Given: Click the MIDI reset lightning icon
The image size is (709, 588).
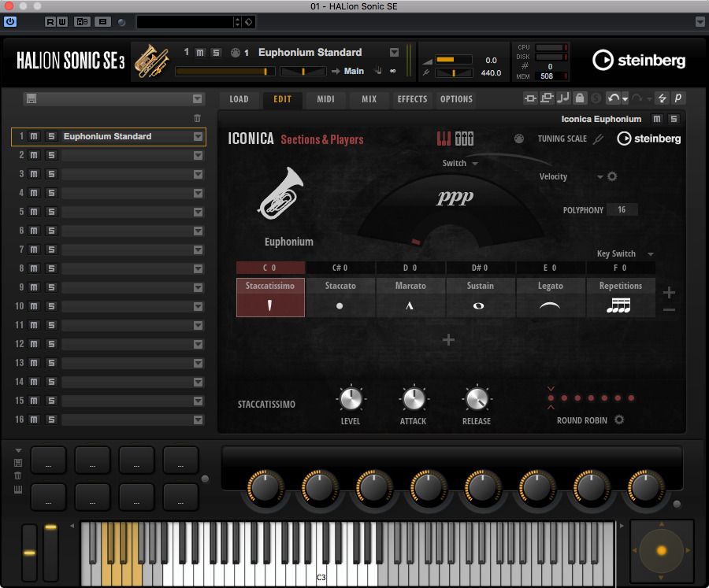Looking at the screenshot, I should coord(662,98).
